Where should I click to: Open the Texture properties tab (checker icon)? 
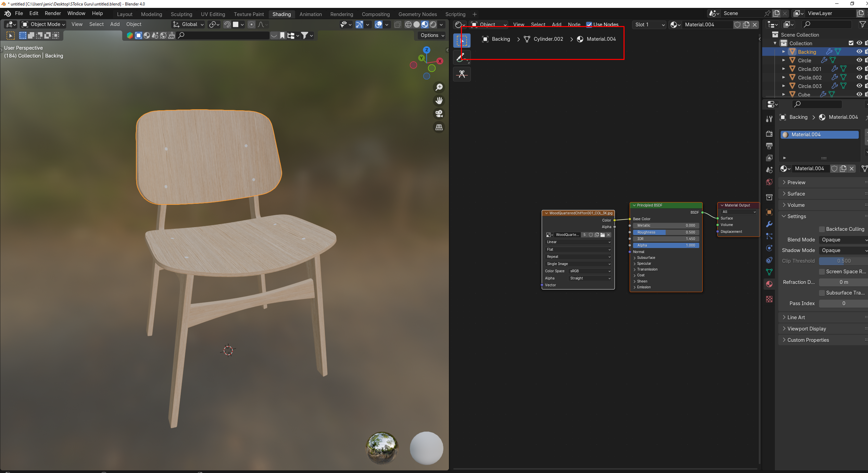point(769,299)
